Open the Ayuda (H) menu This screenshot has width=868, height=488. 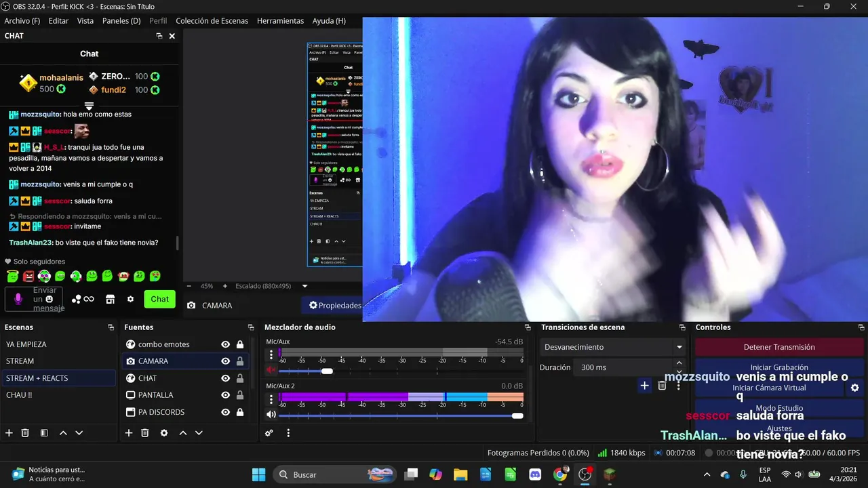coord(329,21)
